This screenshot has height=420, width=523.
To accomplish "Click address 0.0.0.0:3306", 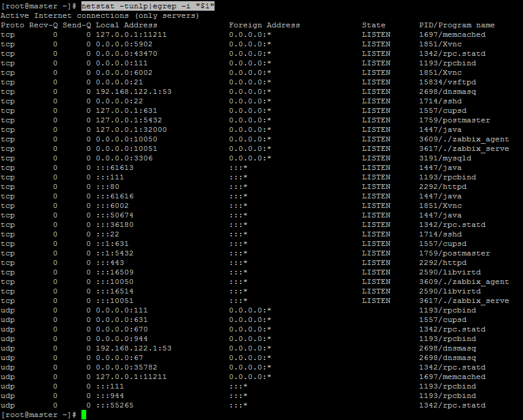I will pos(124,159).
